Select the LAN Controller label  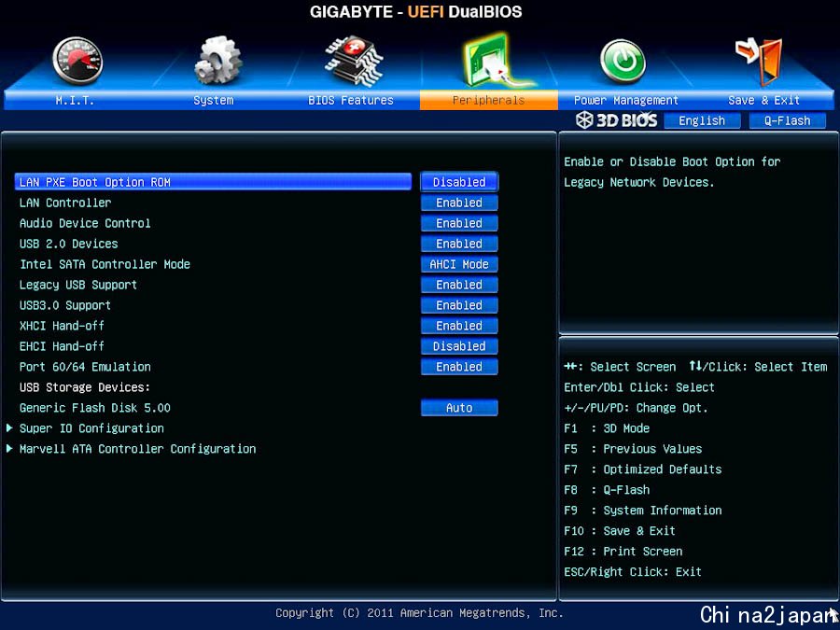(x=65, y=203)
